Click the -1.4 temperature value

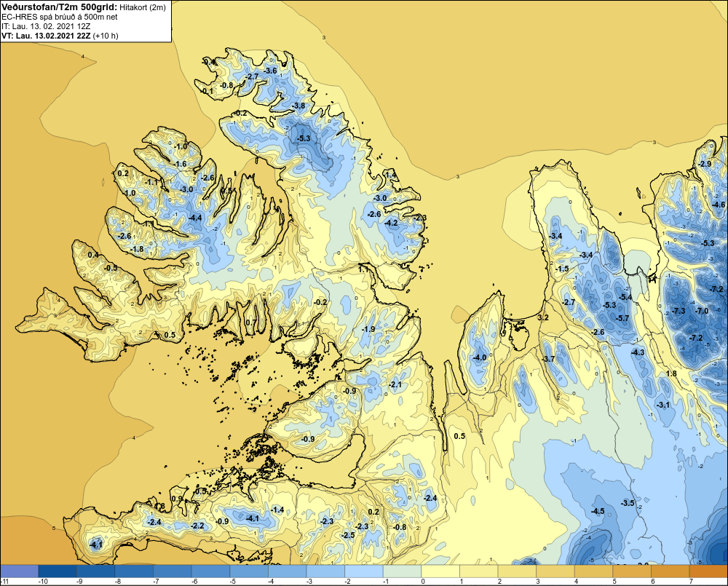click(x=277, y=510)
